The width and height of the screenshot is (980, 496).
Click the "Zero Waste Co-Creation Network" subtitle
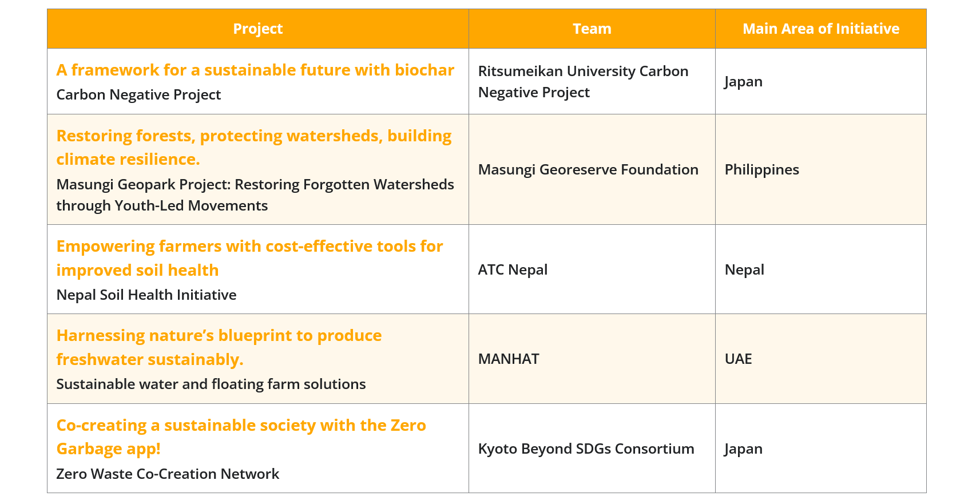pos(168,474)
